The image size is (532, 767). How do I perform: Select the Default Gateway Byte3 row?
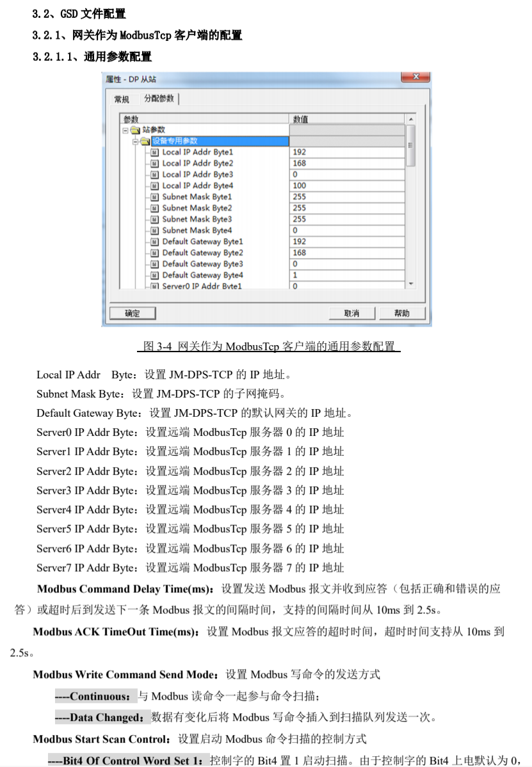(x=202, y=264)
